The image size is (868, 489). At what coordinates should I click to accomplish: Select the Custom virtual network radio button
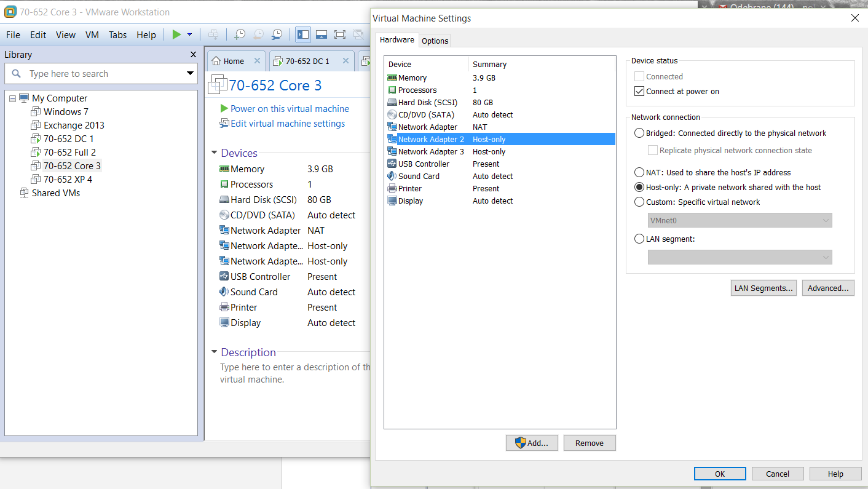pyautogui.click(x=639, y=202)
